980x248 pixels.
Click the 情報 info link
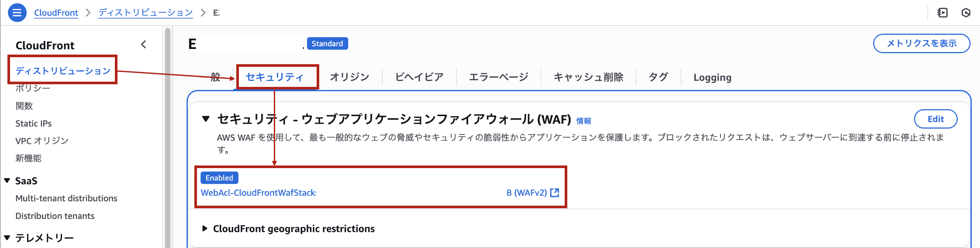coord(583,121)
